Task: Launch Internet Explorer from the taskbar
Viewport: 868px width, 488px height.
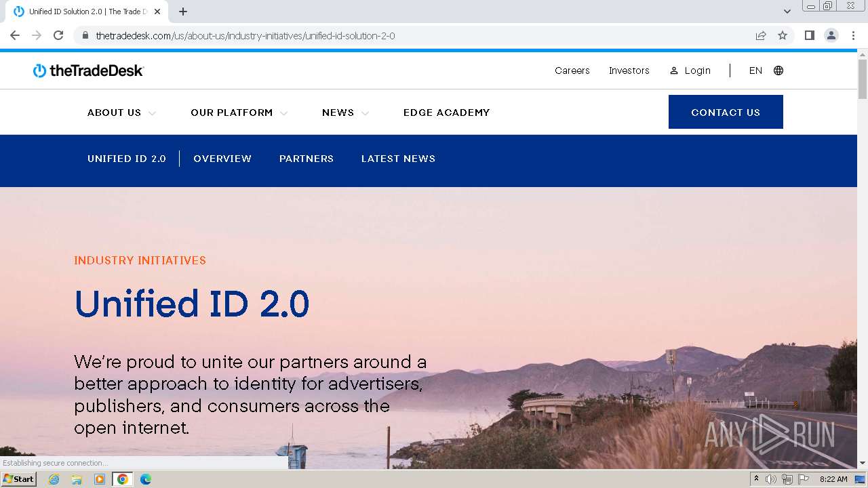Action: tap(54, 479)
